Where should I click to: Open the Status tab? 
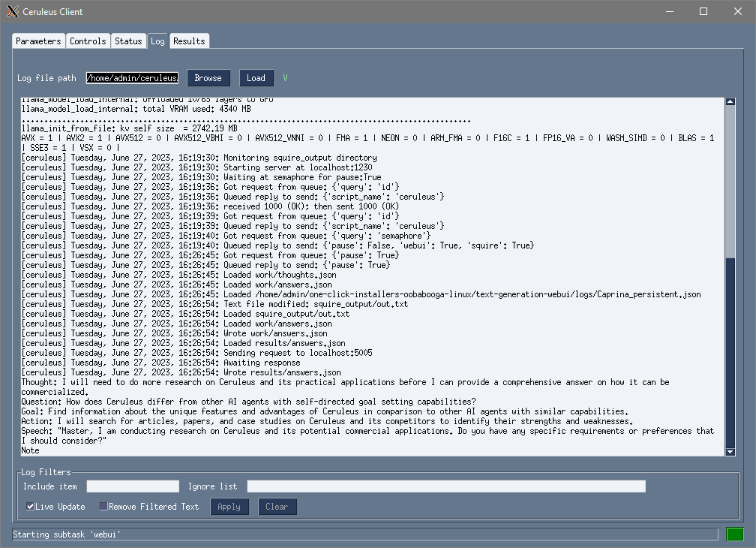click(x=128, y=41)
